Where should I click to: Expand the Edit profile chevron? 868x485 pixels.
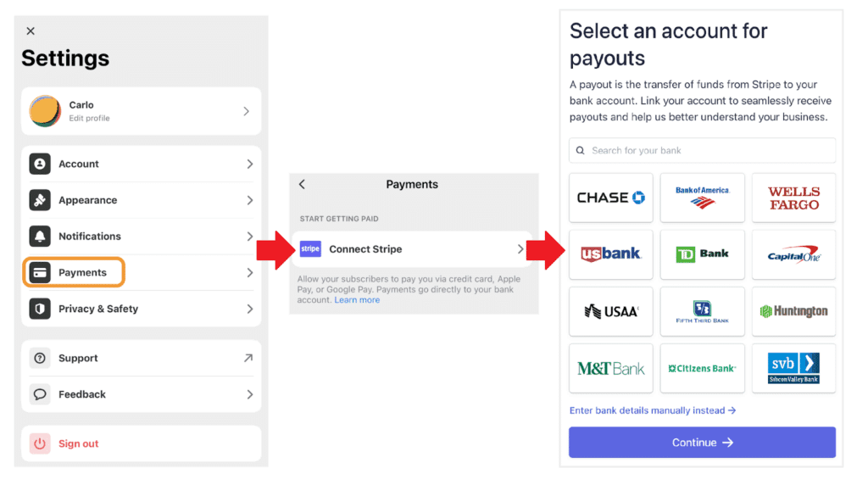(246, 111)
